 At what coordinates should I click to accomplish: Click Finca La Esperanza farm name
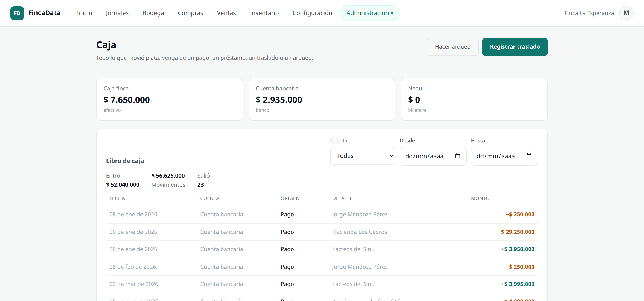click(589, 13)
